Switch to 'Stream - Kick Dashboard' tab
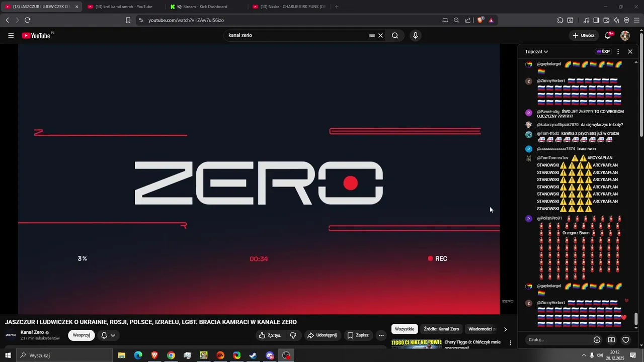Screen dimensions: 644x362 (205, 7)
